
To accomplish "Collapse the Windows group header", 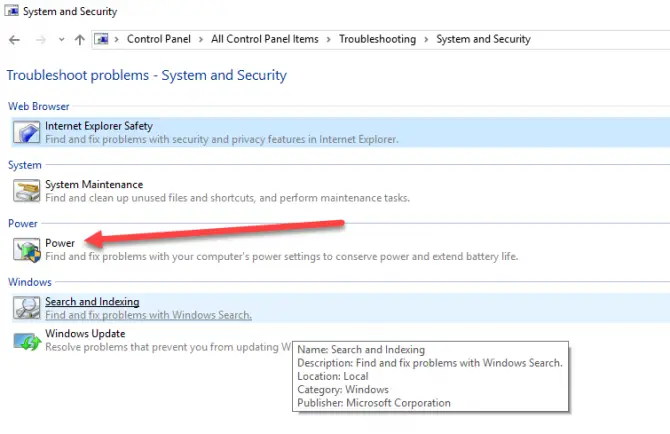I will pyautogui.click(x=29, y=282).
